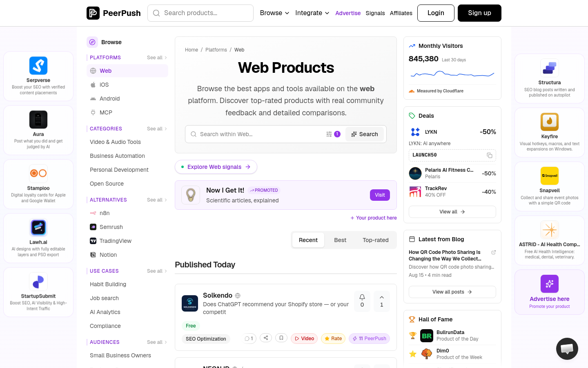
Task: Open the StartupSubmit sponsor card icon
Action: 38,282
